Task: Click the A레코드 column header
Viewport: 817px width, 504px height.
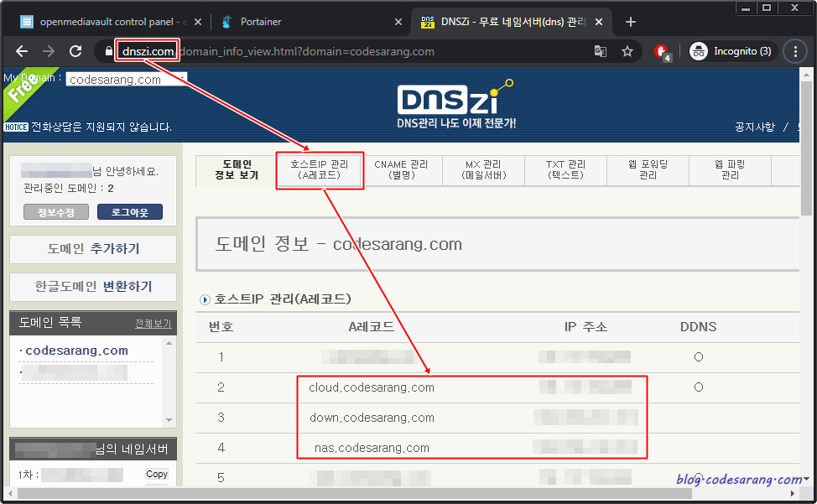Action: (371, 327)
